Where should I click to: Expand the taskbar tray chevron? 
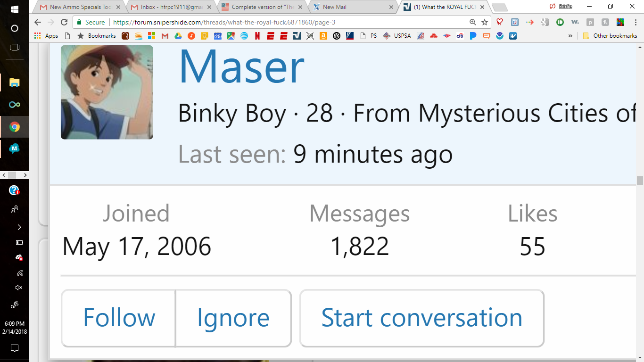click(x=19, y=227)
